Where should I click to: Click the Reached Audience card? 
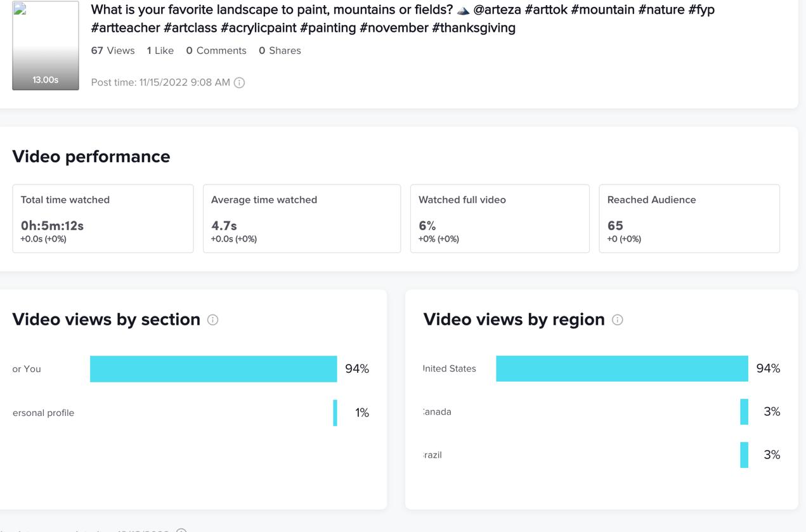[689, 219]
